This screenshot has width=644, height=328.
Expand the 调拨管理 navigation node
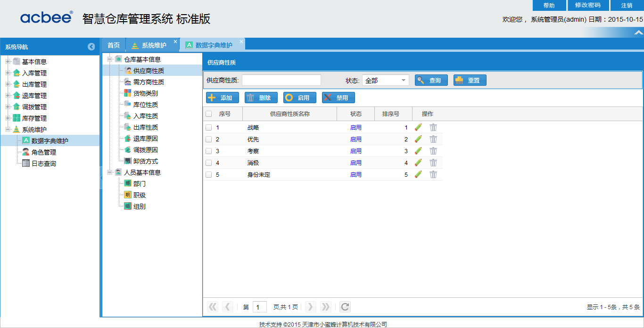coord(8,107)
